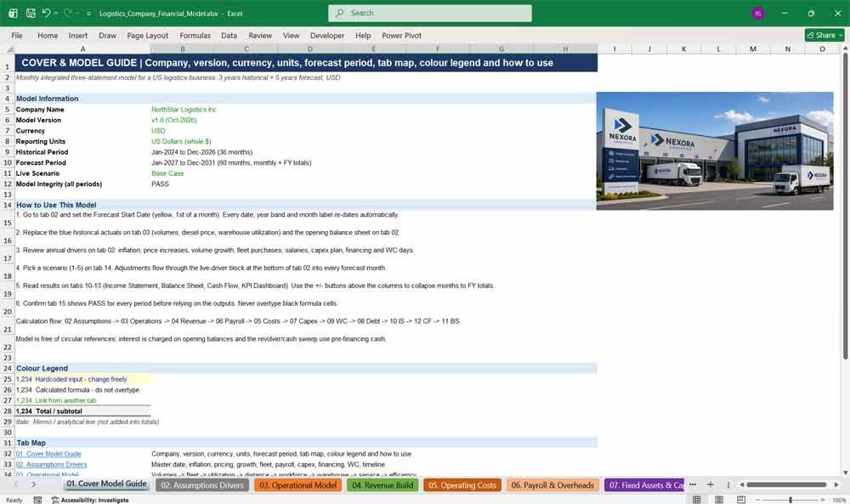Switch to '05. Operating Costs' sheet tab

click(462, 485)
